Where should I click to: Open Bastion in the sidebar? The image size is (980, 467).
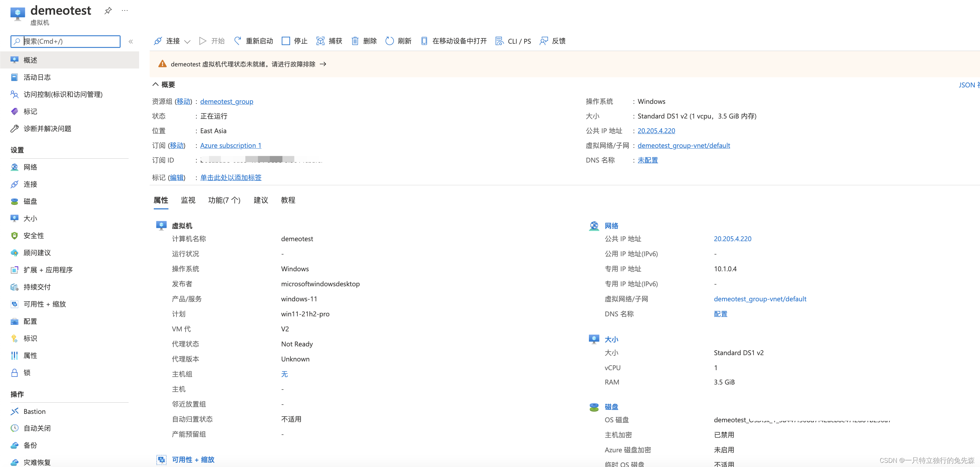click(x=34, y=411)
